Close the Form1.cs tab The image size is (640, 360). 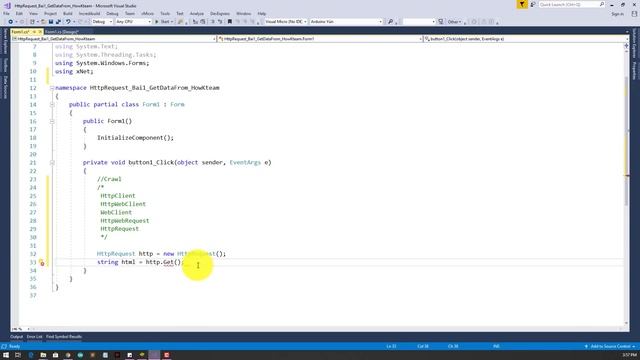40,32
